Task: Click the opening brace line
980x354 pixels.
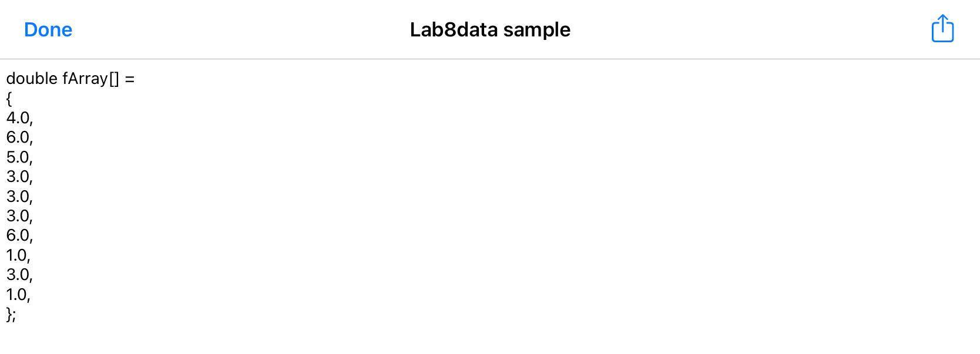Action: 9,99
